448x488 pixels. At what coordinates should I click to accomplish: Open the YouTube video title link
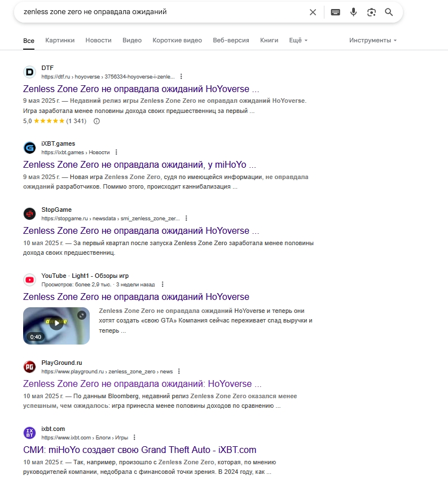[136, 297]
